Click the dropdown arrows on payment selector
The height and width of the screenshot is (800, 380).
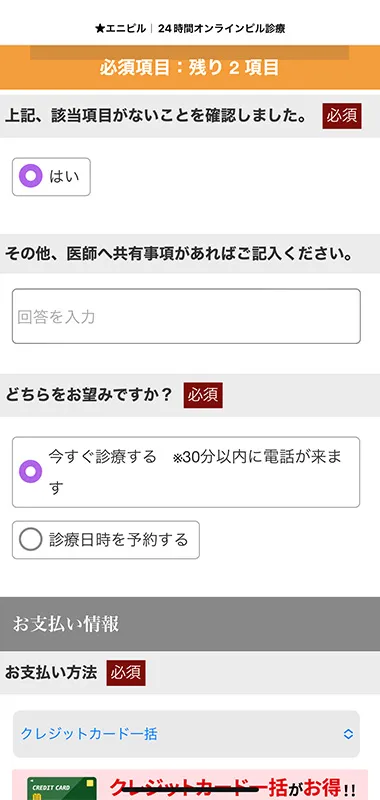pyautogui.click(x=348, y=734)
